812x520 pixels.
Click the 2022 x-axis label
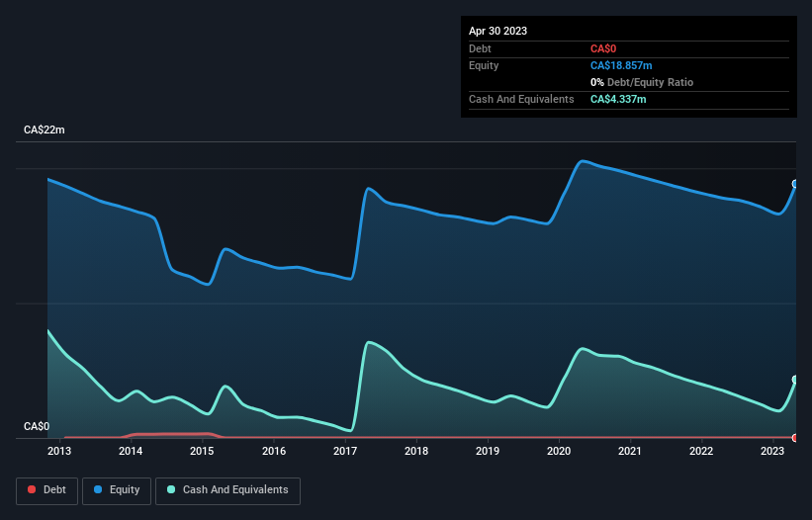click(701, 451)
